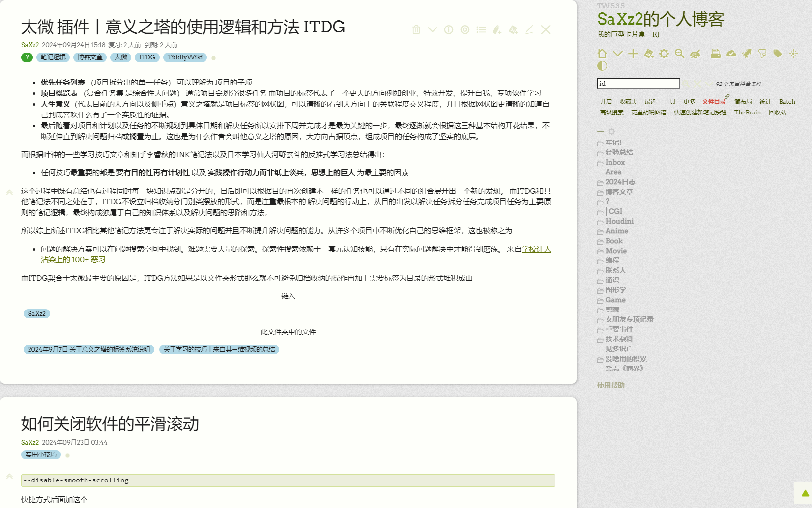
Task: Click the target focus icon on ITDG tiddler
Action: [x=465, y=30]
